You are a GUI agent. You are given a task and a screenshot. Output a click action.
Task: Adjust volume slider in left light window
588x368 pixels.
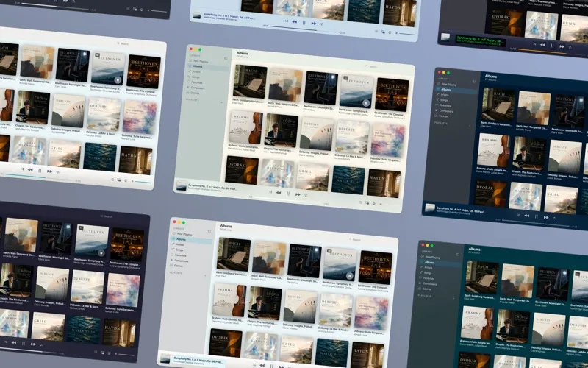[x=143, y=182]
